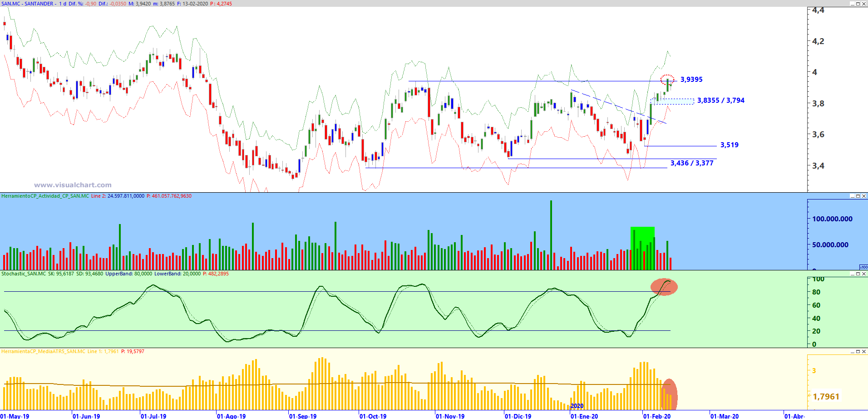Screen dimensions: 868x419
Task: Click the SK: 95,6187 stochastic value
Action: coord(61,274)
